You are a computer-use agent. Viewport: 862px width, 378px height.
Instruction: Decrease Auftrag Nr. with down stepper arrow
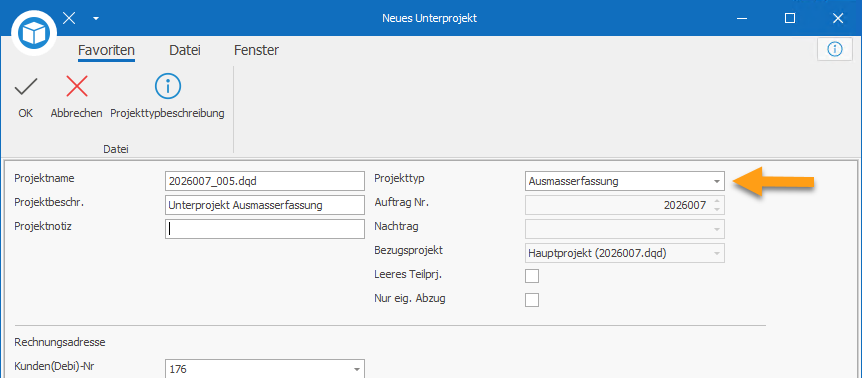tap(716, 209)
